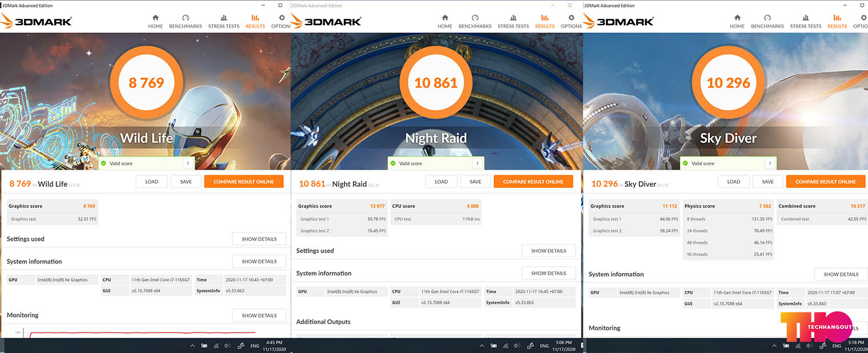This screenshot has height=353, width=868.
Task: Select Results tab in the Night Raid window
Action: [545, 22]
